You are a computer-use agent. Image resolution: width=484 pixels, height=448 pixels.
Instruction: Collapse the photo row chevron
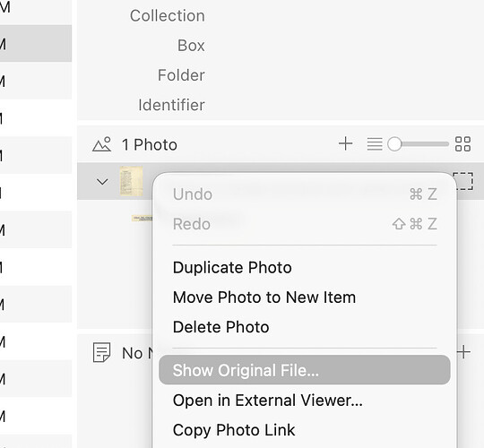click(x=102, y=181)
